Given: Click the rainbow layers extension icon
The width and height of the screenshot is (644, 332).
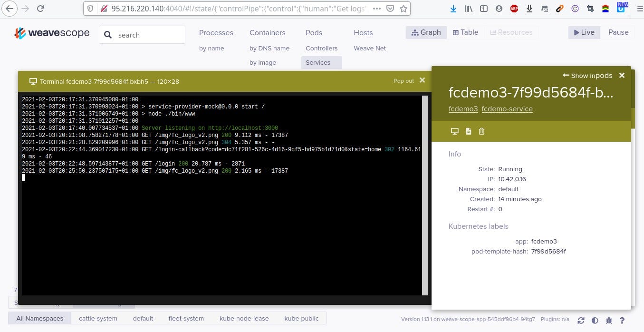Looking at the screenshot, I should 606,8.
